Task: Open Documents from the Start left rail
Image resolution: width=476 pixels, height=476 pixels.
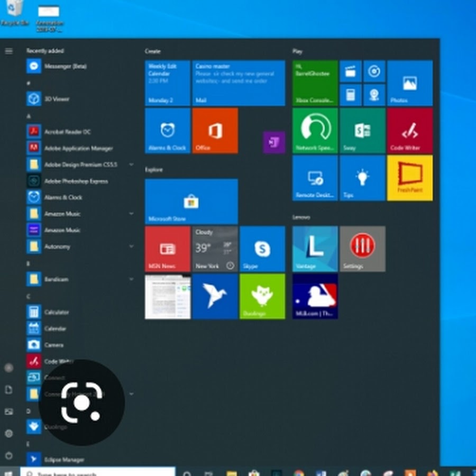Action: (x=9, y=389)
